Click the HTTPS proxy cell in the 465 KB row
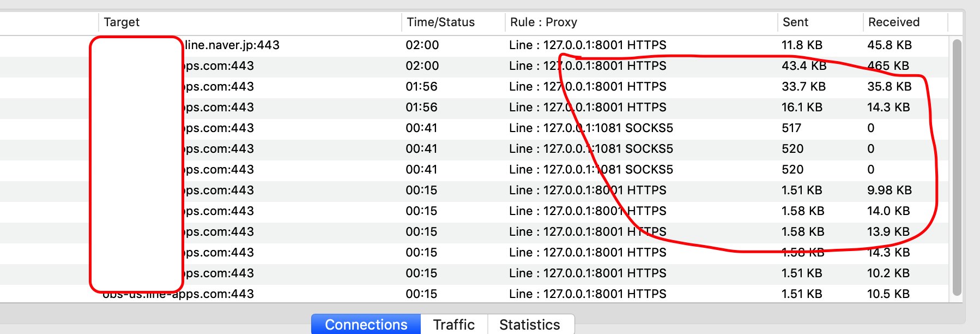 pyautogui.click(x=588, y=66)
